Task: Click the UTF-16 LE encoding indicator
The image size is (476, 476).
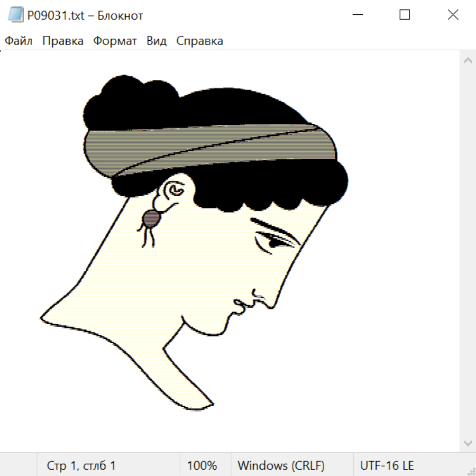Action: (387, 465)
